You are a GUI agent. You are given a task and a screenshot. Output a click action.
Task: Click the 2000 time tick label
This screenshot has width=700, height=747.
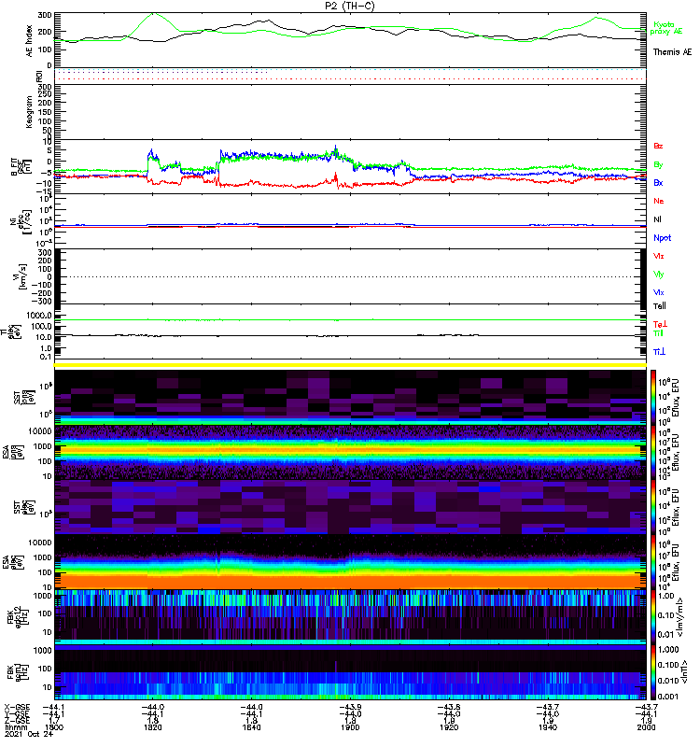(646, 727)
